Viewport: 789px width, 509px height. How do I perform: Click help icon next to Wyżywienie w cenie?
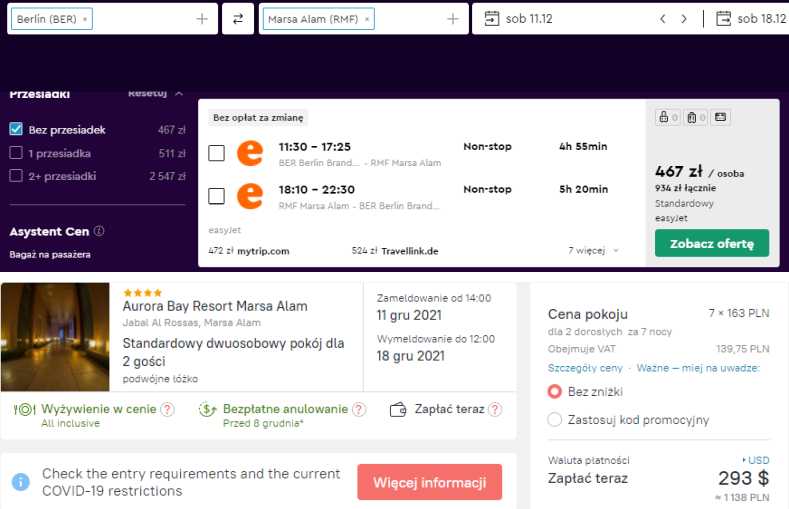point(167,409)
